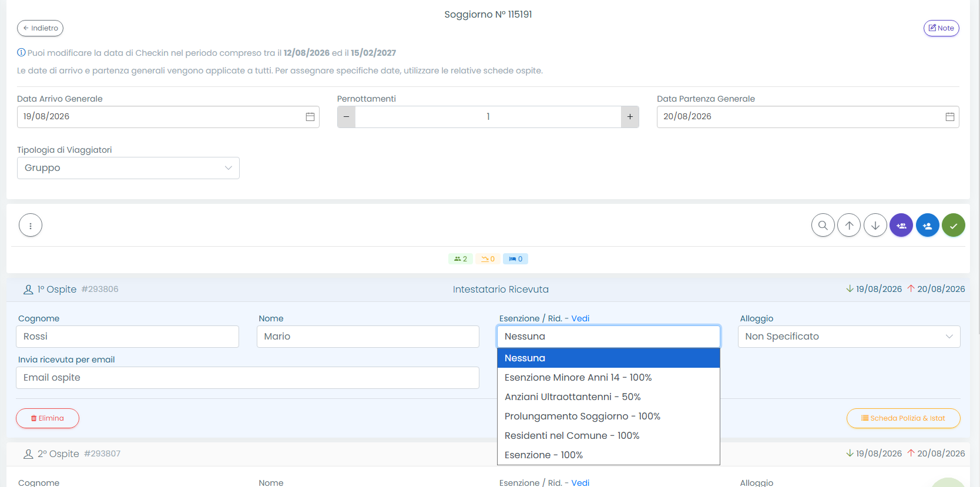Select Nessuna in the exemption list
Screen dimensions: 980x487
click(x=609, y=358)
